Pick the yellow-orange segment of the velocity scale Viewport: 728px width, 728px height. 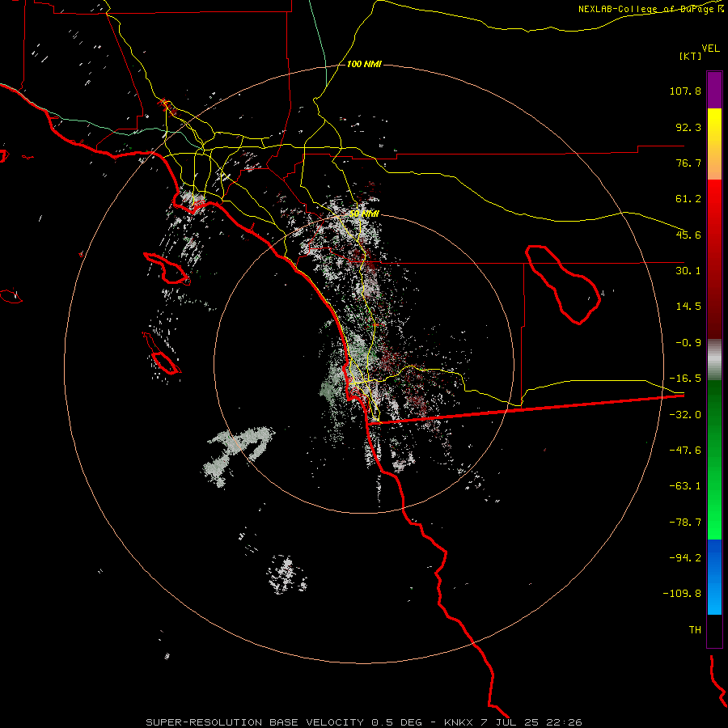tap(714, 144)
